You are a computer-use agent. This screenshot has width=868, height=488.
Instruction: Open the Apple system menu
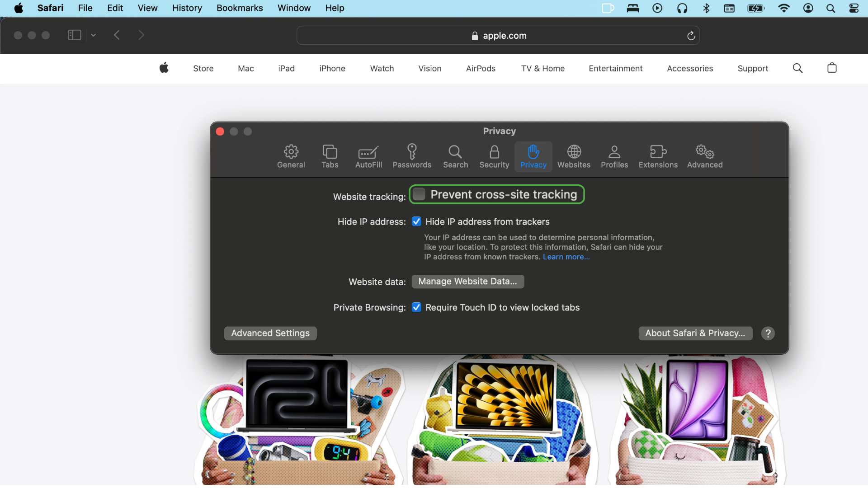pyautogui.click(x=19, y=8)
